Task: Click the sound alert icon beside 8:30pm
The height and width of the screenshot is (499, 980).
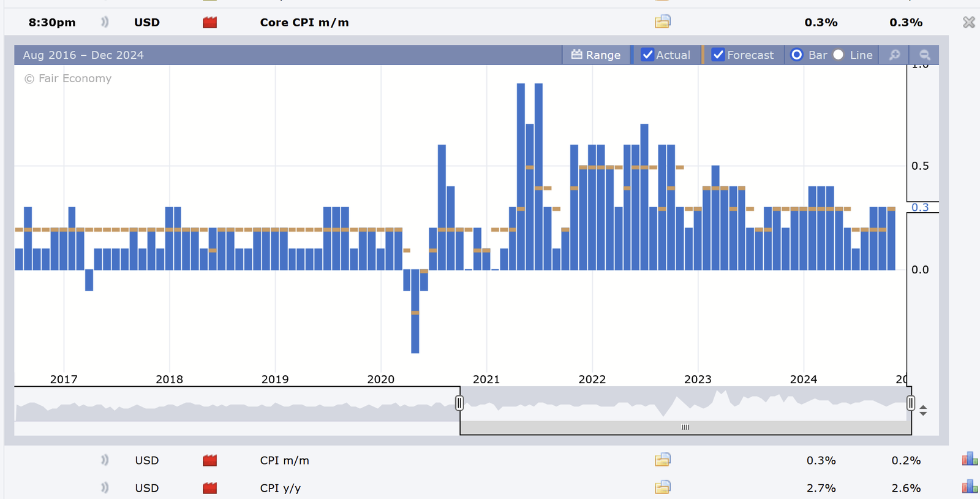Action: [105, 22]
